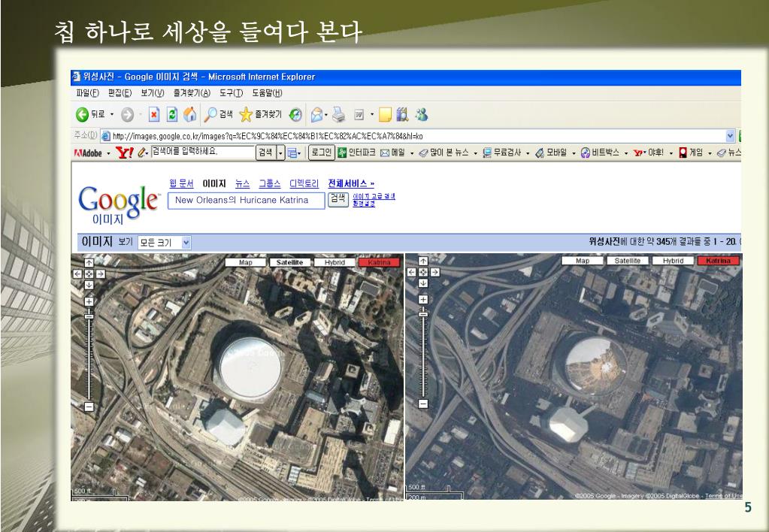Zoom out (−) on the right Katrina map
769x532 pixels.
click(x=423, y=404)
